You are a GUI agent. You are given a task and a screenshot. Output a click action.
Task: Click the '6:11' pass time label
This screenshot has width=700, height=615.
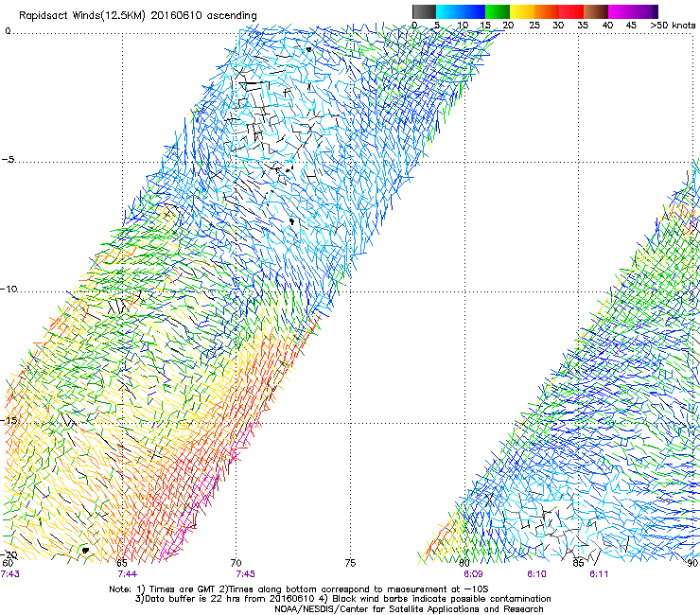pyautogui.click(x=599, y=574)
